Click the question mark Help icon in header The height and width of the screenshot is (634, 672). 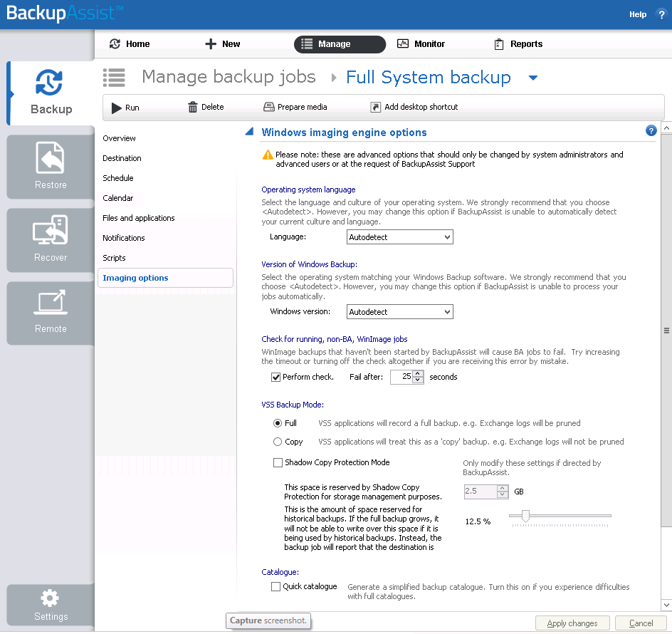click(x=661, y=14)
